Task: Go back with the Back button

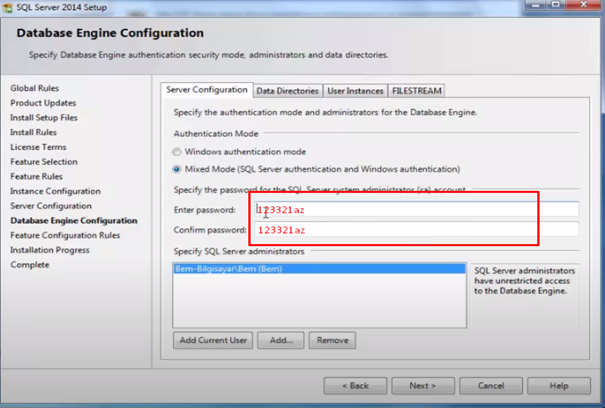Action: tap(355, 386)
